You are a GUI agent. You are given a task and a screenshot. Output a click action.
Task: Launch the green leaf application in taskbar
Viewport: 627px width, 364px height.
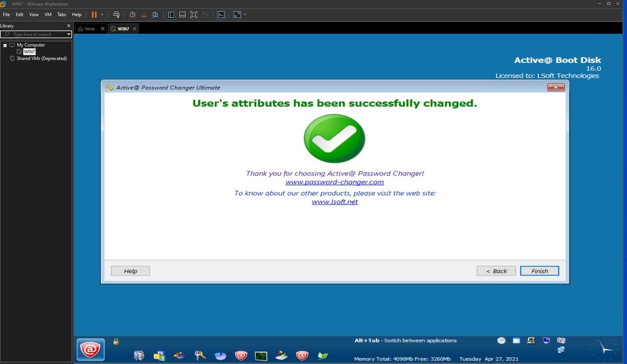coord(322,356)
